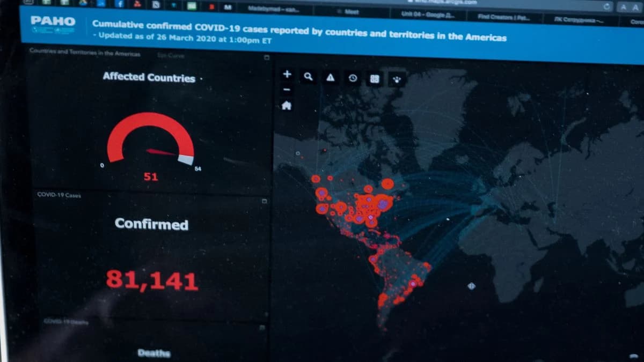Click the PAHO logo
644x362 pixels.
[53, 25]
